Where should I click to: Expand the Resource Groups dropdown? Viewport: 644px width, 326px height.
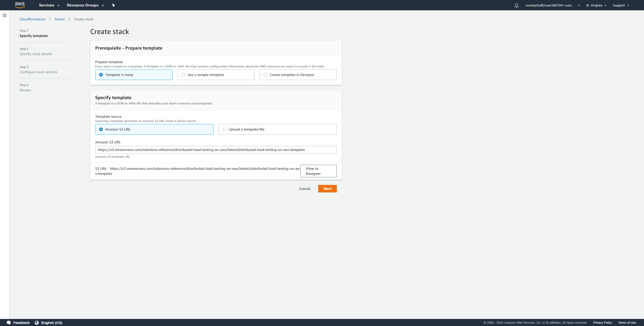tap(85, 5)
